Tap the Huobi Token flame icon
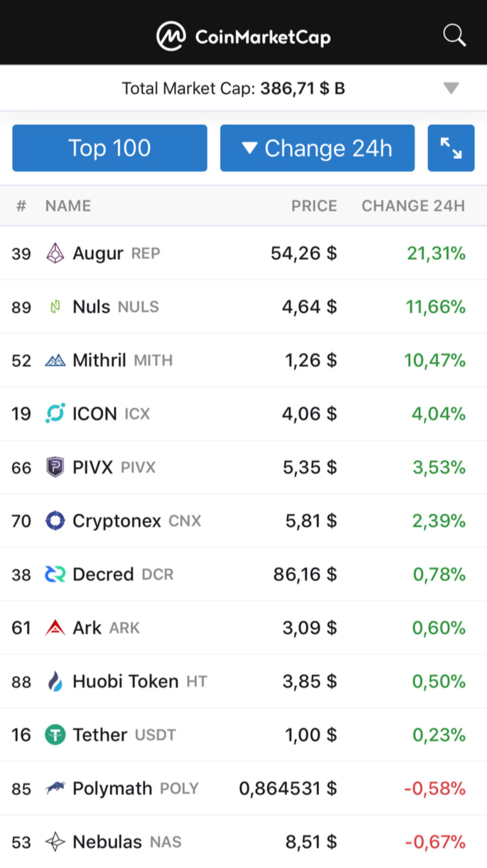Screen dimensions: 487x868 coord(55,681)
